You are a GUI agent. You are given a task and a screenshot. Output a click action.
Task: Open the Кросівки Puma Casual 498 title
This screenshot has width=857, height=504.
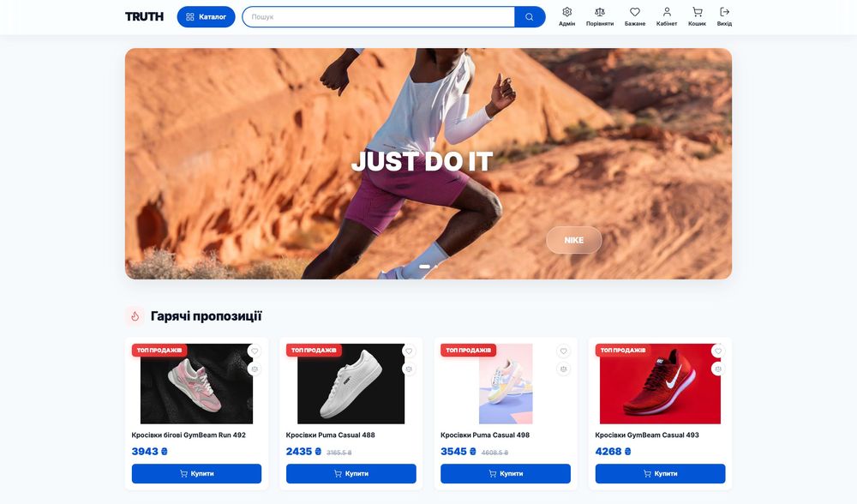point(485,435)
